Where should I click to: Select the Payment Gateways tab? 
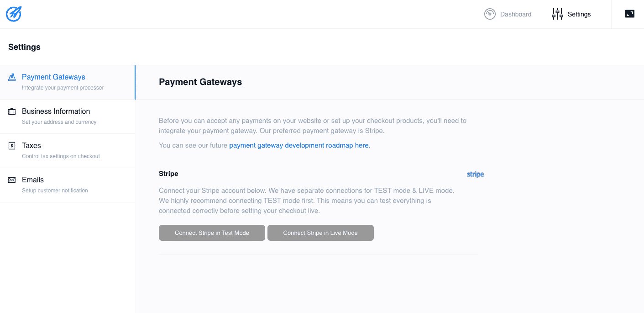(x=68, y=82)
